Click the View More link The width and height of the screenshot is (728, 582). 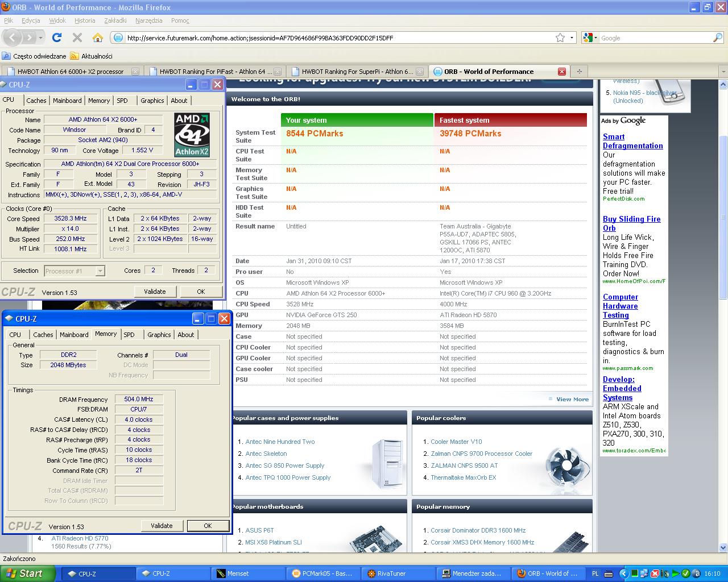click(572, 399)
